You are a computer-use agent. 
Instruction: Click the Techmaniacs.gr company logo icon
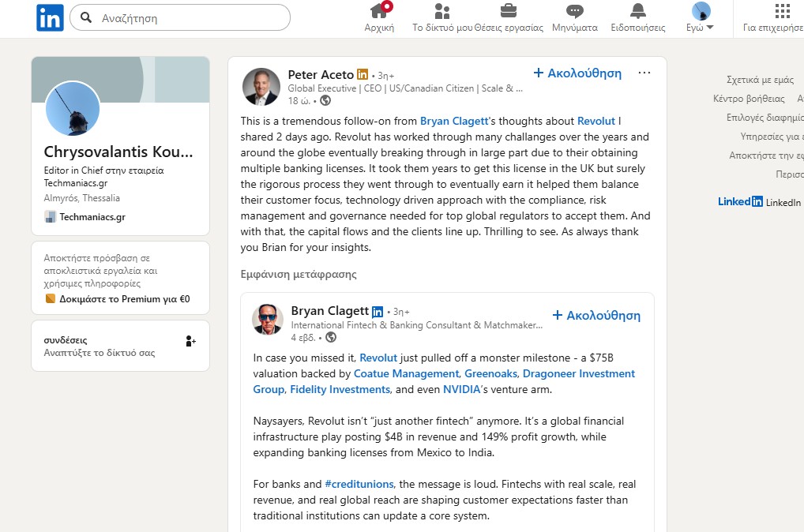click(x=51, y=217)
